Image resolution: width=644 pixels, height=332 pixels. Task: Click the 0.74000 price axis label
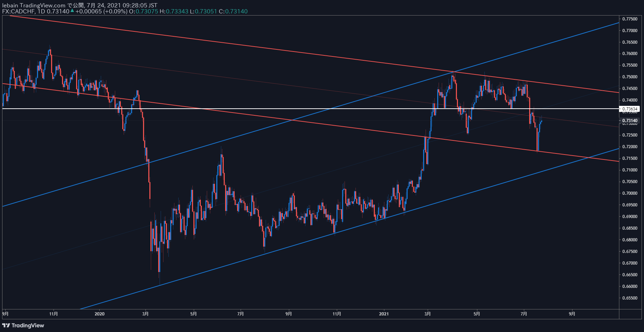pos(630,100)
